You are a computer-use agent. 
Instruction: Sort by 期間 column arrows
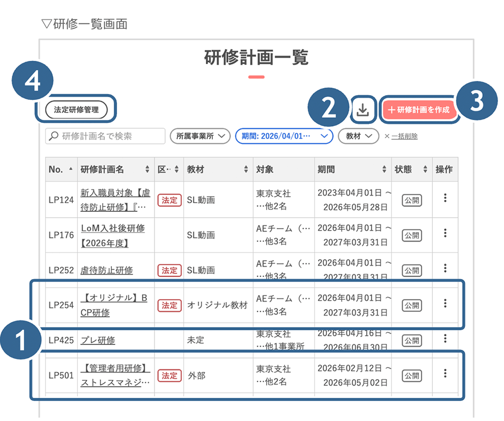[x=384, y=169]
